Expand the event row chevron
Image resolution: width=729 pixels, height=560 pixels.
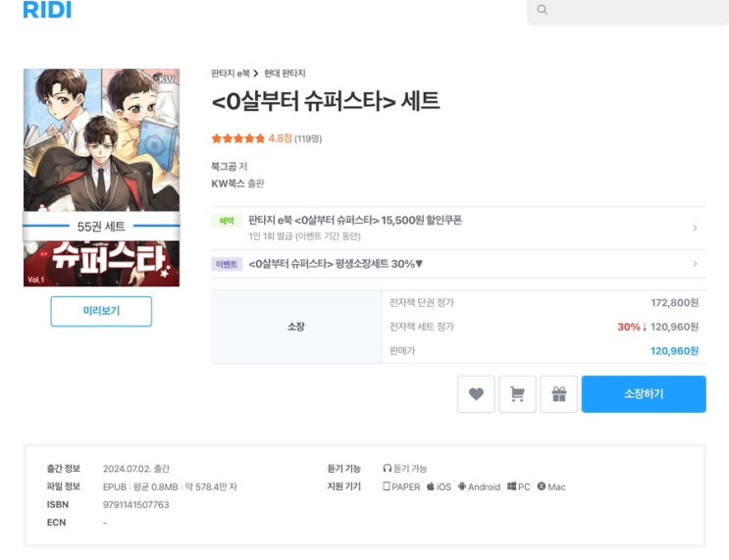[x=695, y=264]
